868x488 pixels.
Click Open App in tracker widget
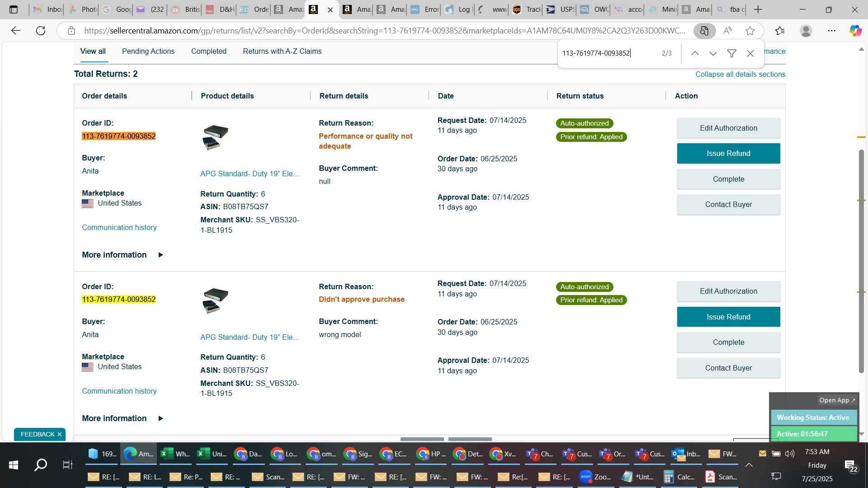tap(837, 400)
